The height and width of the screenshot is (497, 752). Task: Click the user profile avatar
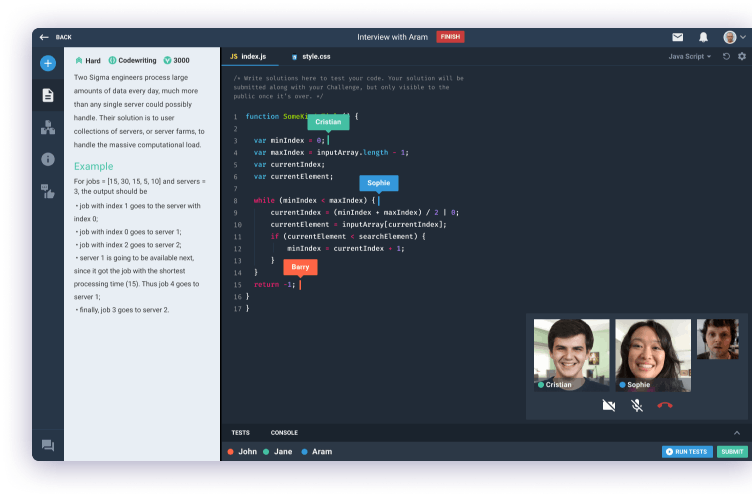click(x=729, y=37)
